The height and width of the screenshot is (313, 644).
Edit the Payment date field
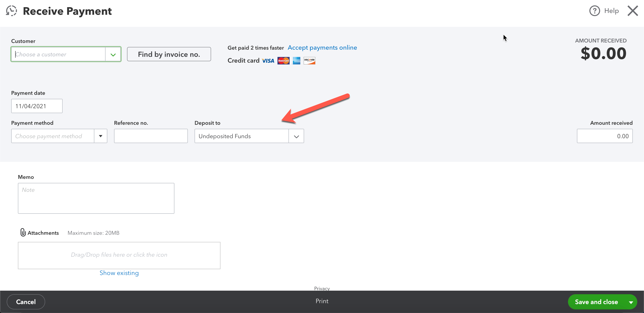click(36, 106)
